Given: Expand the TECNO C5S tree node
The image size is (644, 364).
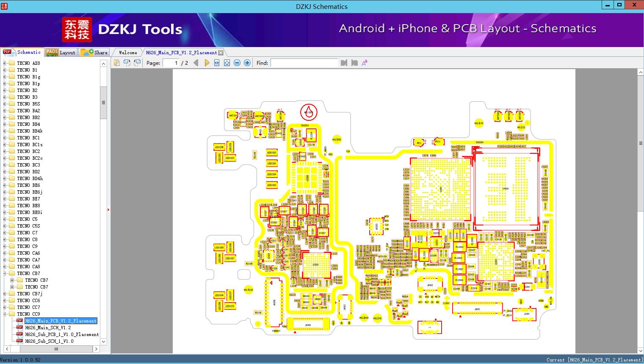Looking at the screenshot, I should pos(5,226).
